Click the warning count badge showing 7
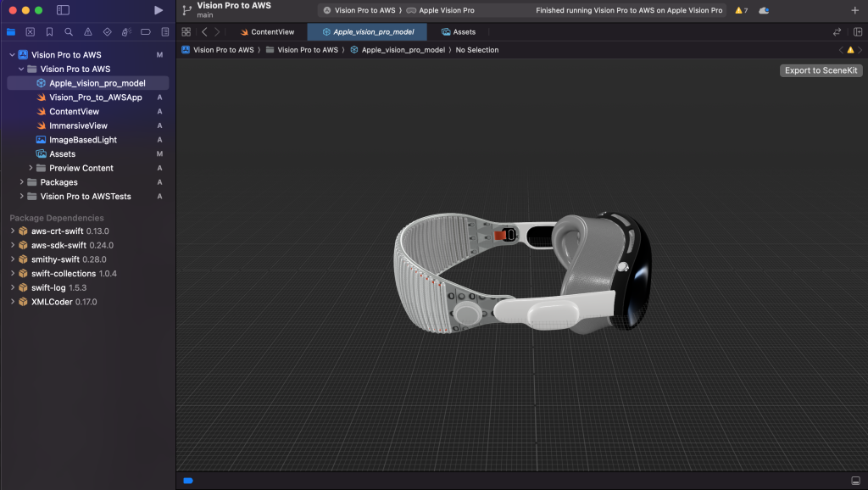 (743, 11)
